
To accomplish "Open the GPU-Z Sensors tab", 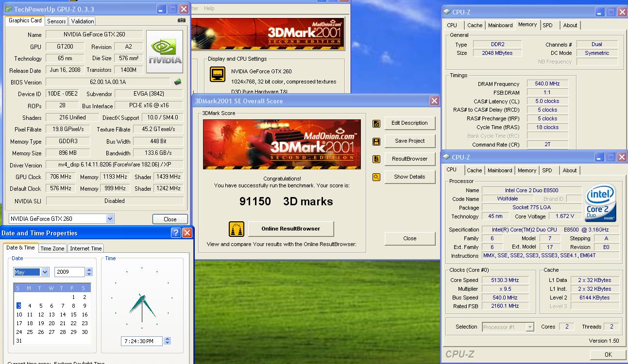I will 56,21.
